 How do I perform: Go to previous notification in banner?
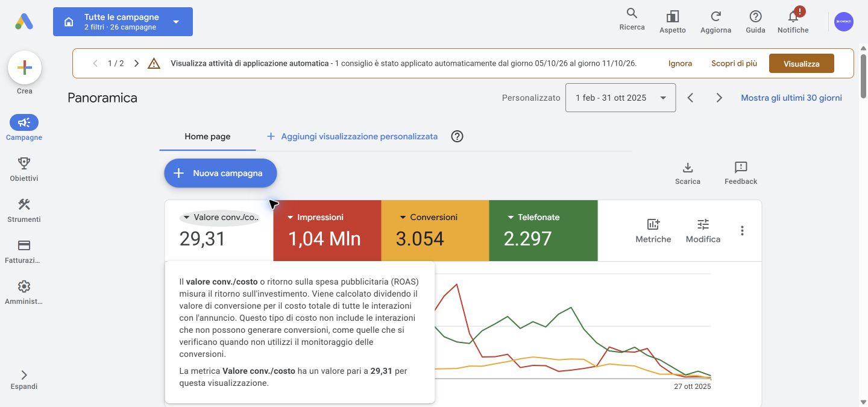pos(95,63)
